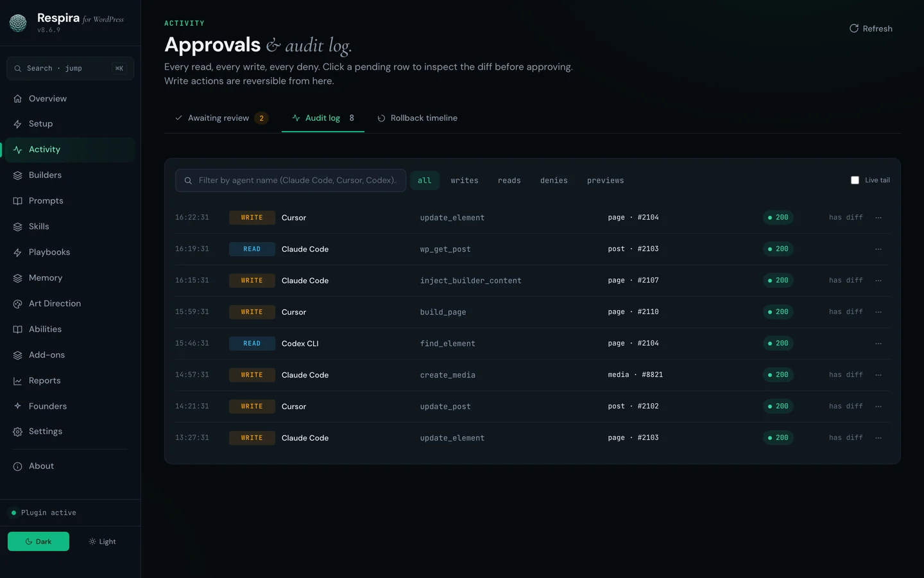924x578 pixels.
Task: Click the Playbooks bolt icon
Action: pyautogui.click(x=17, y=252)
